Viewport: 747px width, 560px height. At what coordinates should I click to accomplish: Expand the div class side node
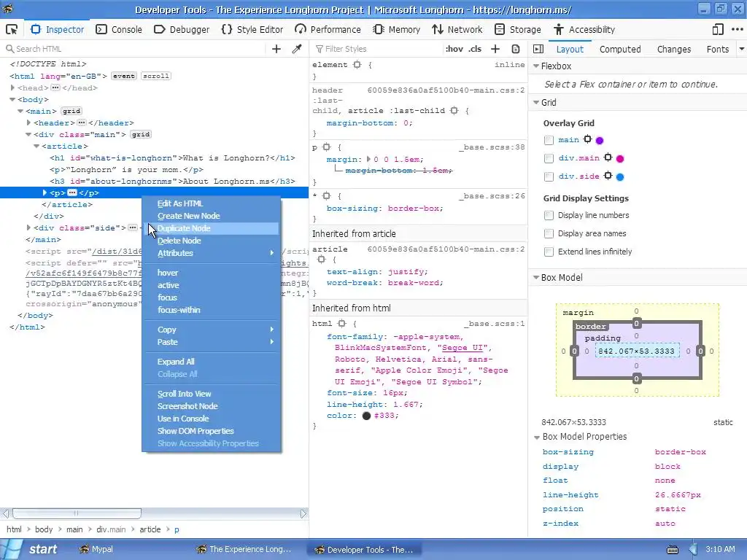(x=28, y=227)
